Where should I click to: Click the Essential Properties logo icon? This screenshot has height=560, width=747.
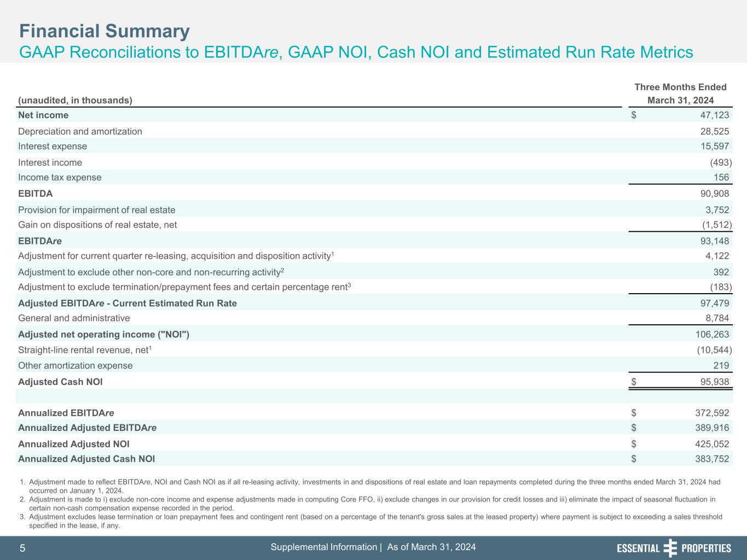[670, 548]
